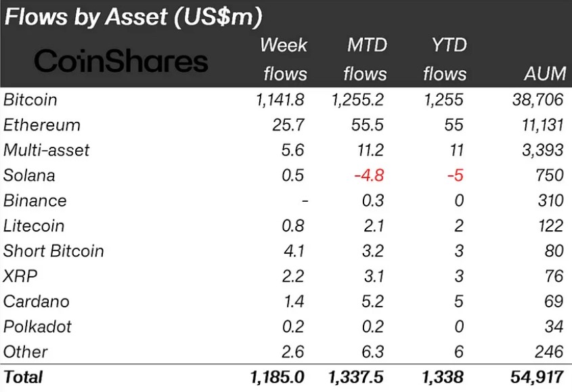Click the Short Bitcoin row label
The height and width of the screenshot is (392, 572).
(53, 251)
